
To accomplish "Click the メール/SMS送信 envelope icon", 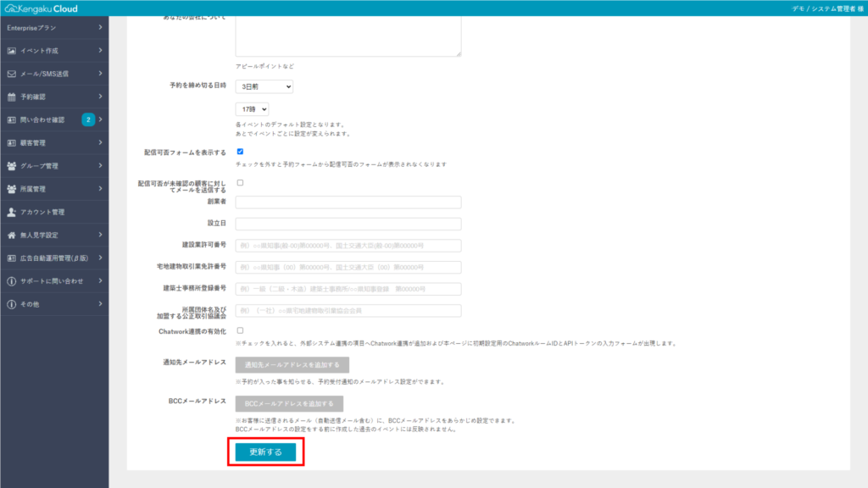I will coord(12,74).
